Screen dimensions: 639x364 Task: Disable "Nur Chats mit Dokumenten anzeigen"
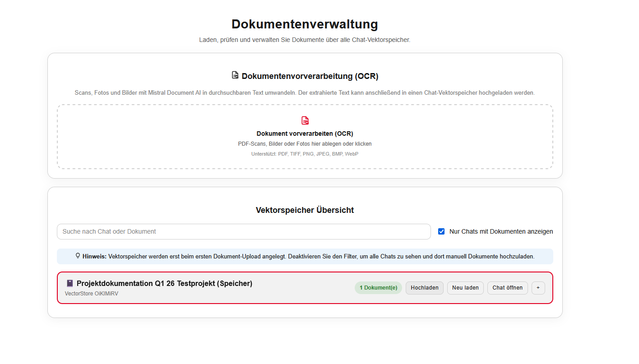[x=441, y=231]
